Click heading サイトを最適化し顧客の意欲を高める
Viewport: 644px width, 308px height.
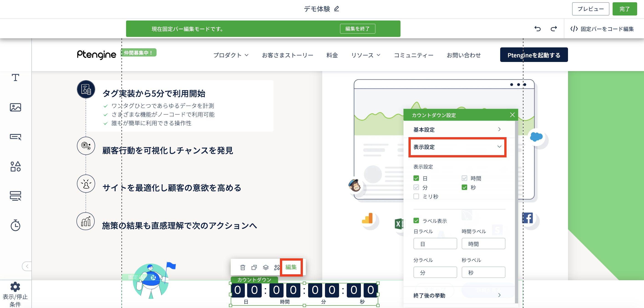click(172, 188)
